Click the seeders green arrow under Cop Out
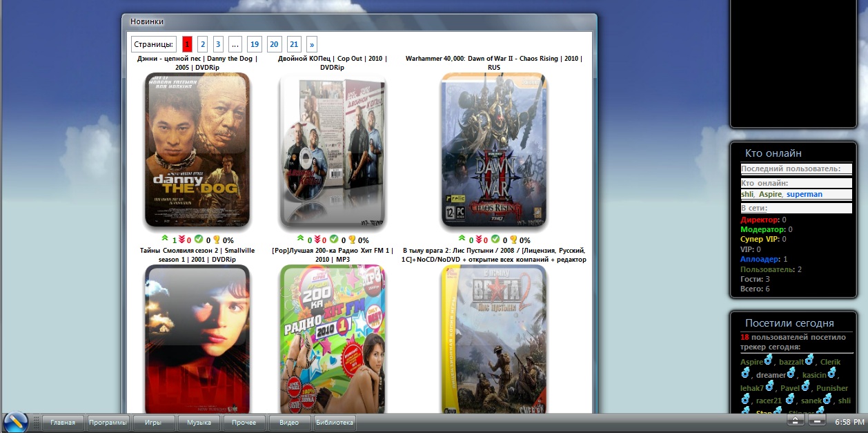868x433 pixels. tap(300, 238)
